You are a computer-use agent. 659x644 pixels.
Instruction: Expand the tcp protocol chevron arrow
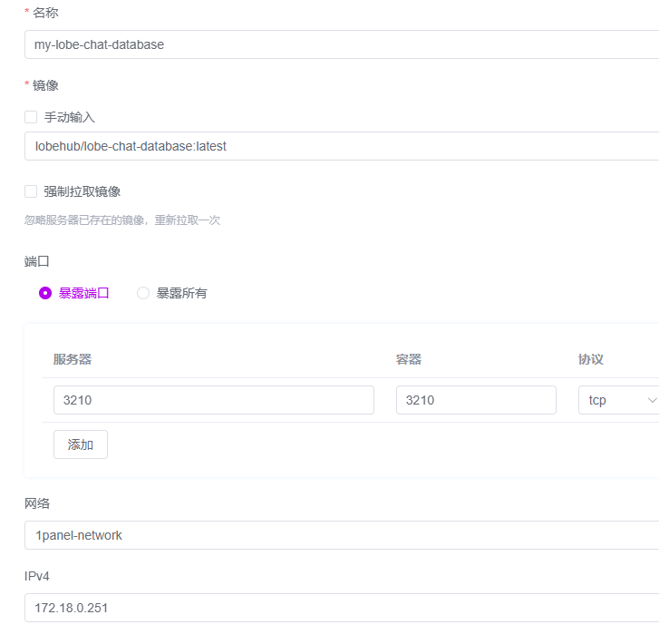[652, 400]
